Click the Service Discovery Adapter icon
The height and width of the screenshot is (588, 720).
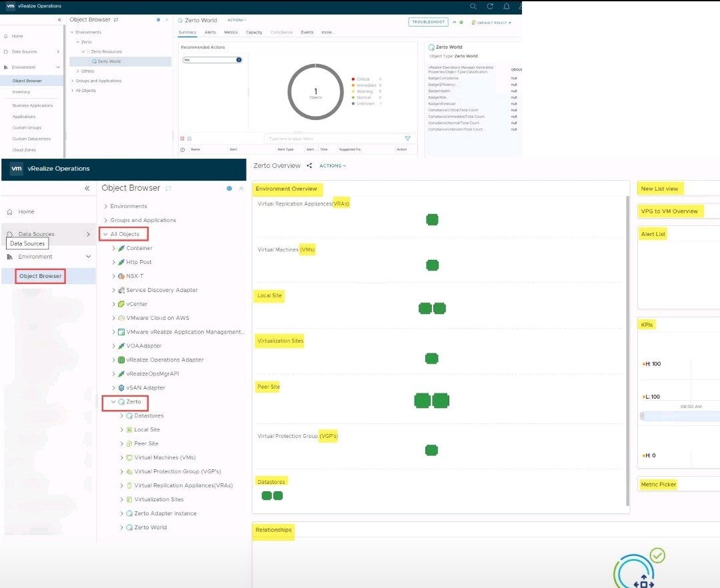[x=121, y=290]
